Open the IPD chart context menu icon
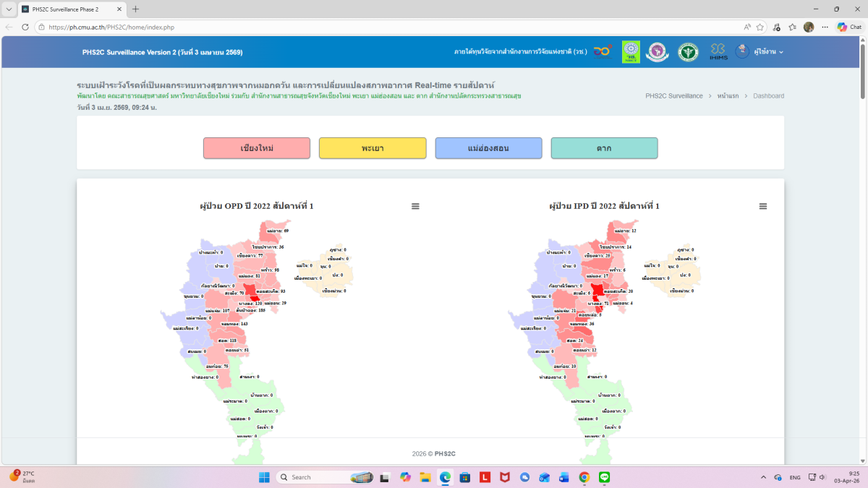Viewport: 868px width, 488px height. tap(762, 207)
